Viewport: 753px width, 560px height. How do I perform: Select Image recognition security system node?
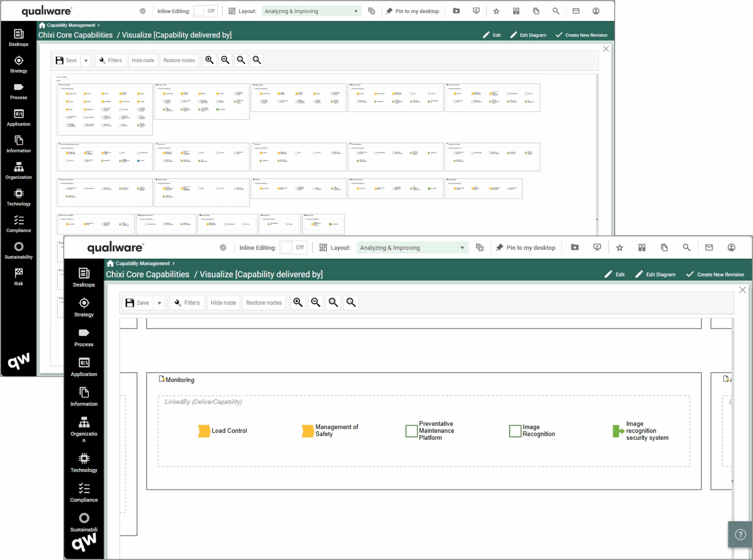(x=641, y=430)
